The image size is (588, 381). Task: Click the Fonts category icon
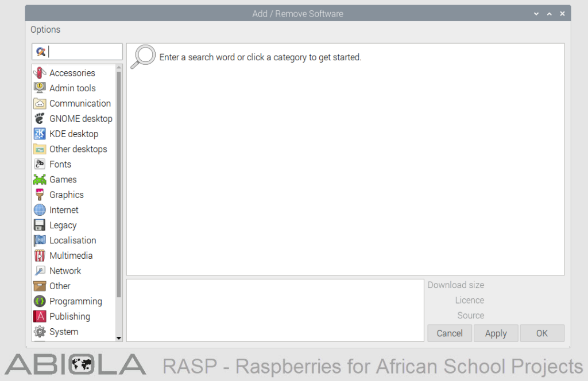coord(40,164)
